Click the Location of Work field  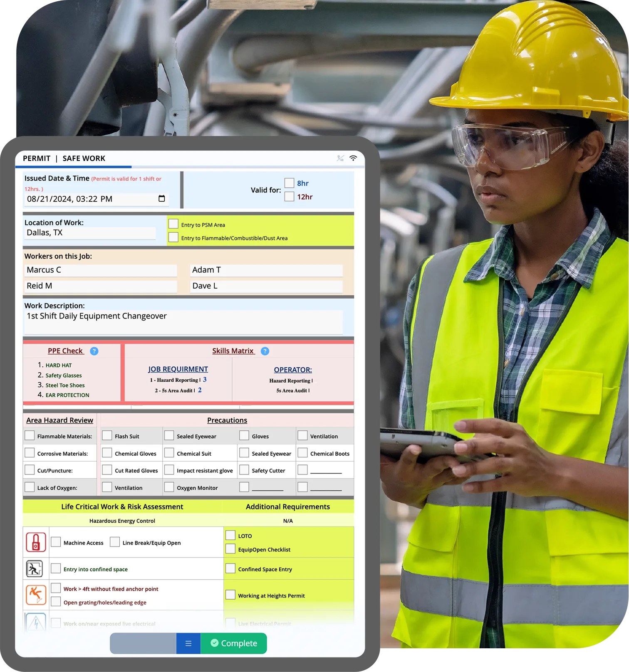pyautogui.click(x=90, y=233)
